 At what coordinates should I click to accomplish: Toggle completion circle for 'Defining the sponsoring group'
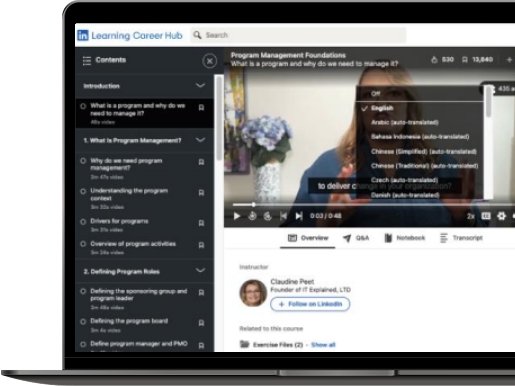point(83,291)
